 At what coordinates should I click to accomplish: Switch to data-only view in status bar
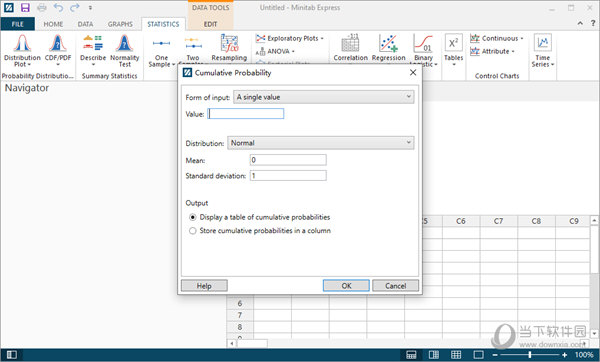tap(411, 355)
